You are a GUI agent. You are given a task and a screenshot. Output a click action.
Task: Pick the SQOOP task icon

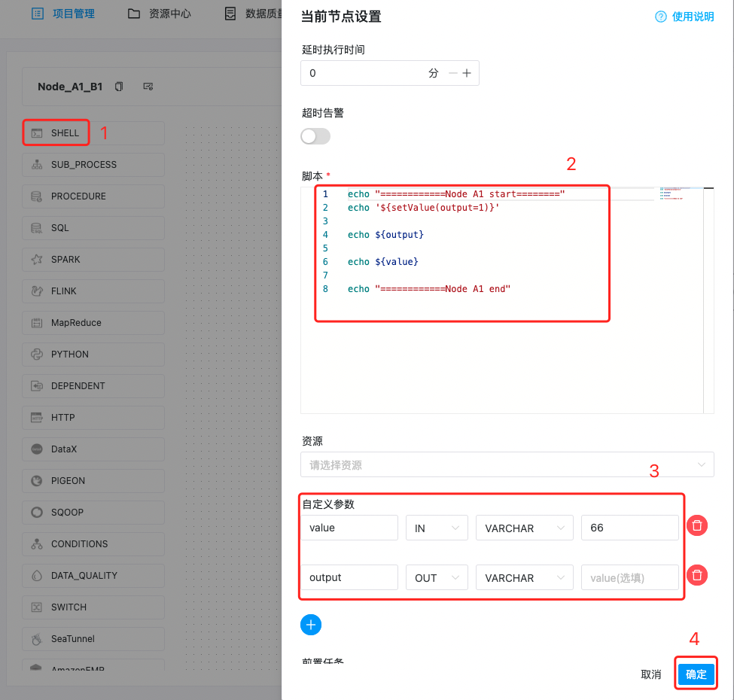coord(37,513)
